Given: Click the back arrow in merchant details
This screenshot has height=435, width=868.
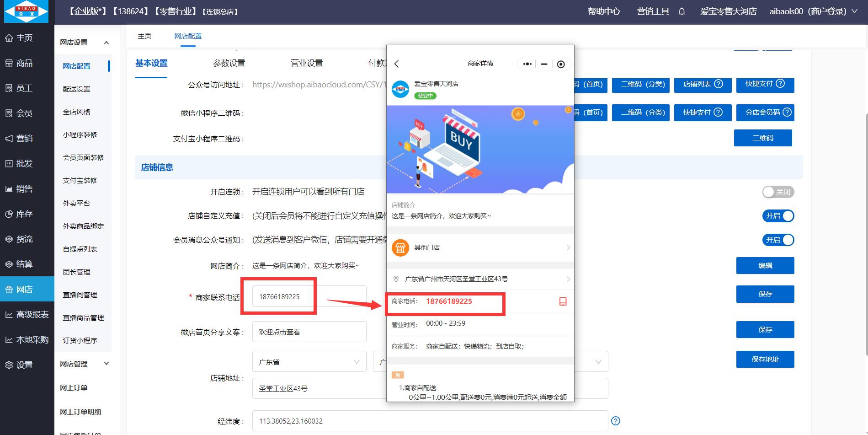Looking at the screenshot, I should [x=397, y=64].
